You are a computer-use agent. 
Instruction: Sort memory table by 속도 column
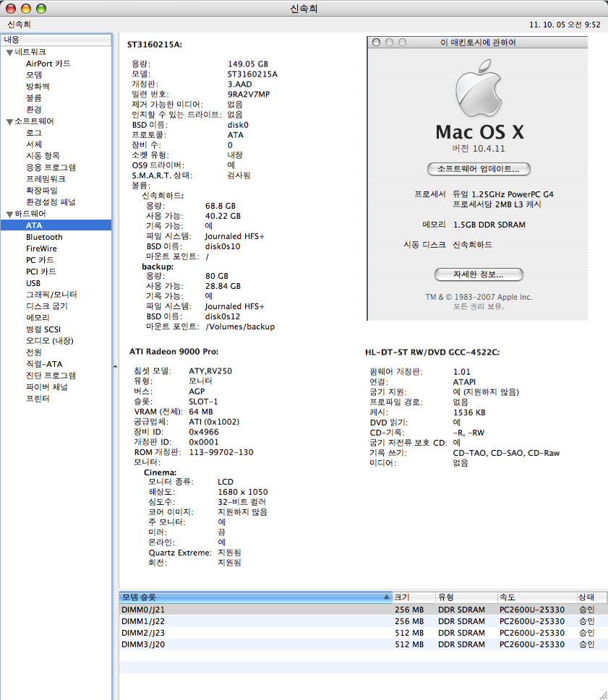[x=534, y=597]
